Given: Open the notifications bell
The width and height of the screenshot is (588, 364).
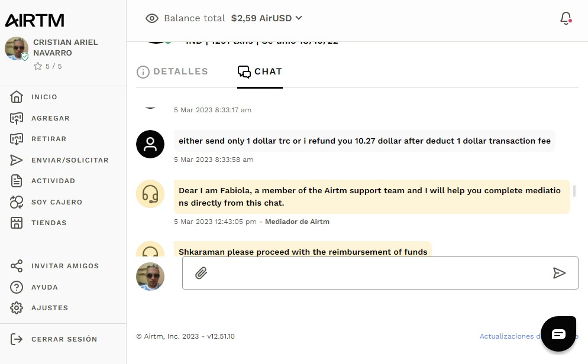Looking at the screenshot, I should [x=566, y=18].
